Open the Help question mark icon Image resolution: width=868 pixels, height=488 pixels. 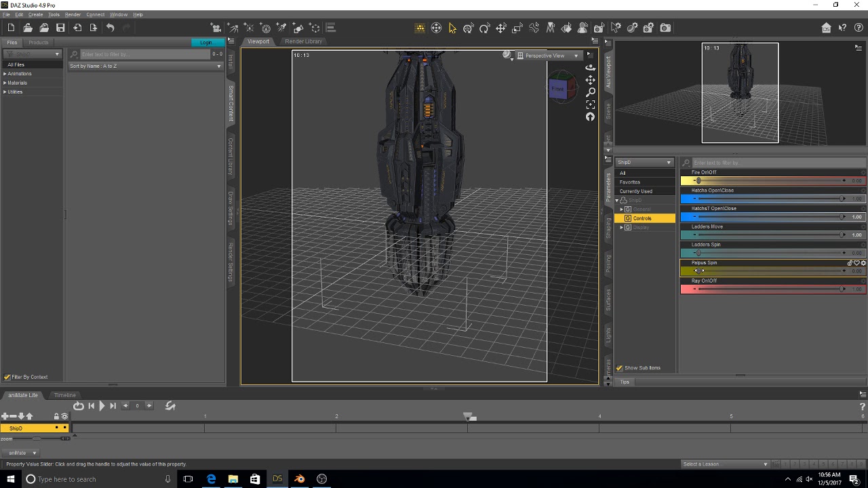[x=859, y=28]
